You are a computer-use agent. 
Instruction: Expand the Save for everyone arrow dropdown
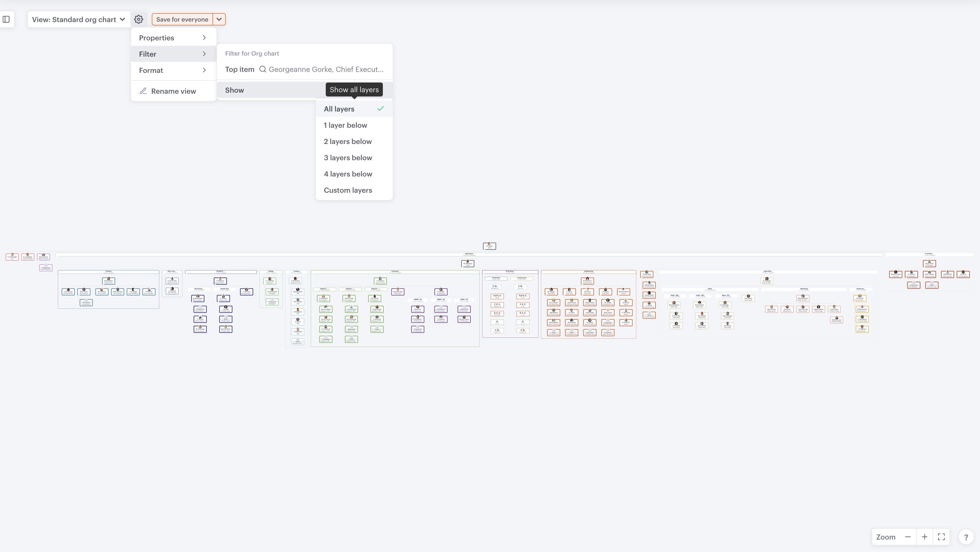click(219, 19)
